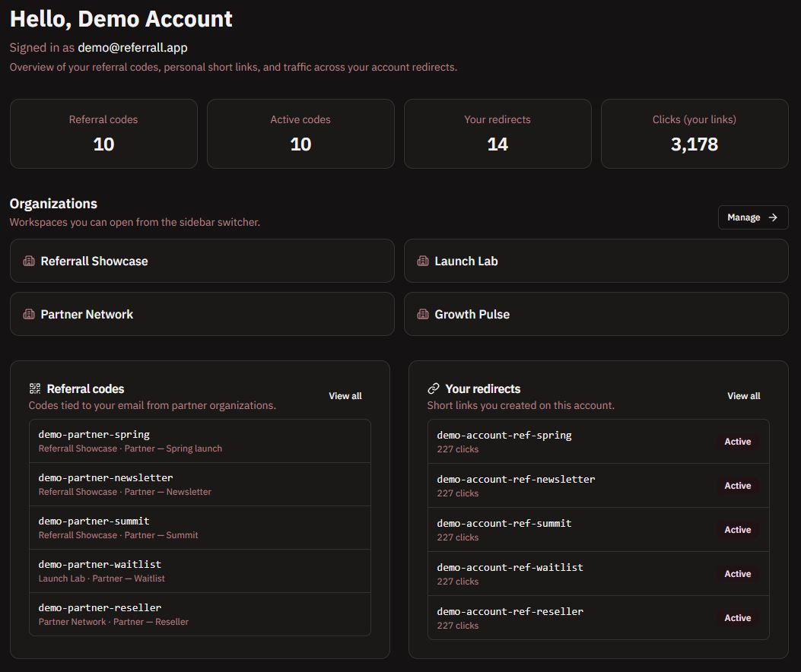
Task: Open View all in the Your redirects panel
Action: point(743,395)
